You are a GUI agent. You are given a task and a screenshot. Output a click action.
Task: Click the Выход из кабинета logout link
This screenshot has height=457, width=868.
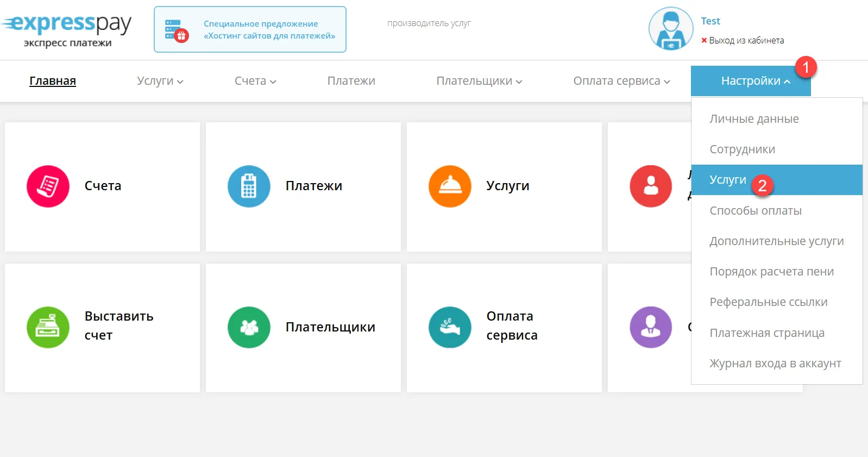tap(746, 40)
